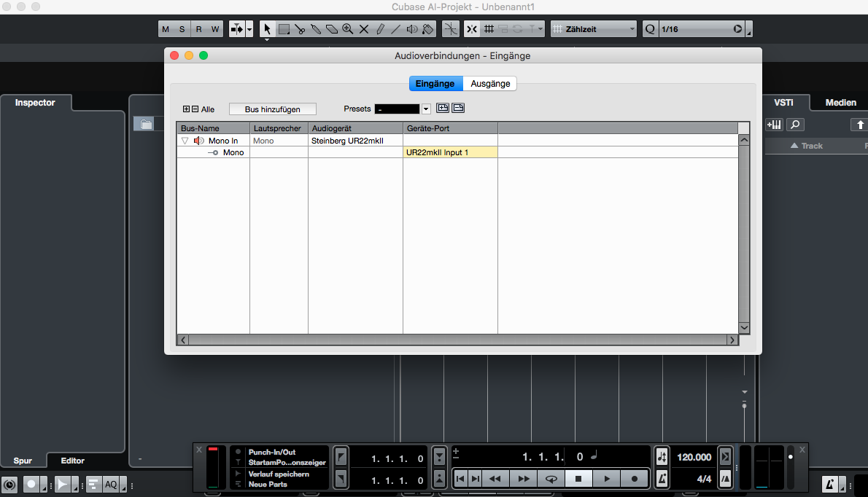Screen dimensions: 868x497
Task: Open the VSTi tab
Action: coord(783,102)
